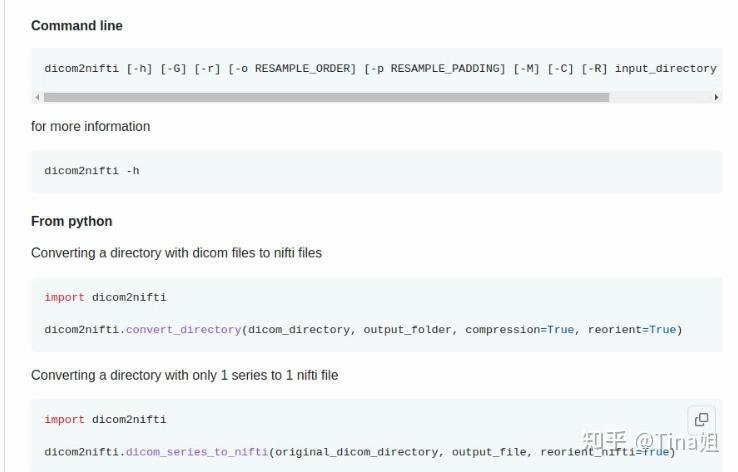Click the "Command line" heading
This screenshot has width=738, height=472.
tap(77, 25)
